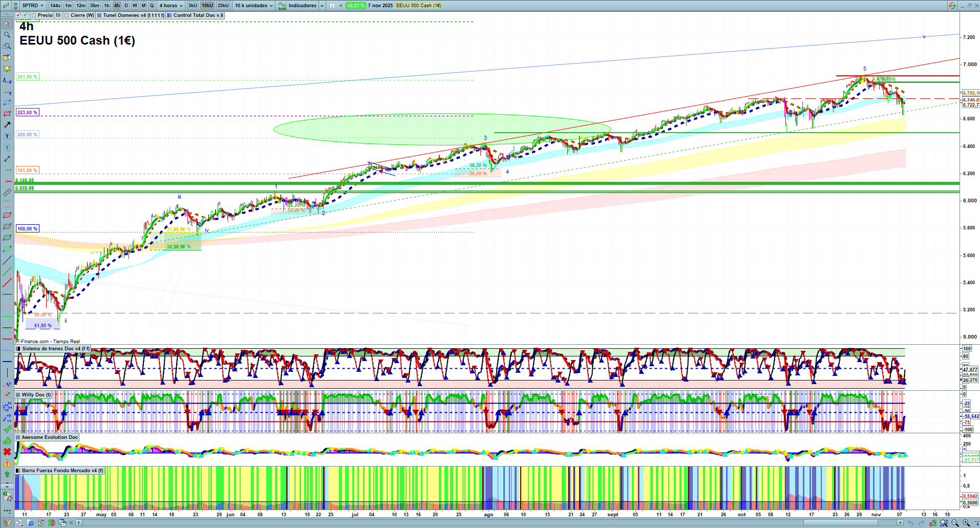980x528 pixels.
Task: Select the magnifier zoom tool
Action: 7,35
